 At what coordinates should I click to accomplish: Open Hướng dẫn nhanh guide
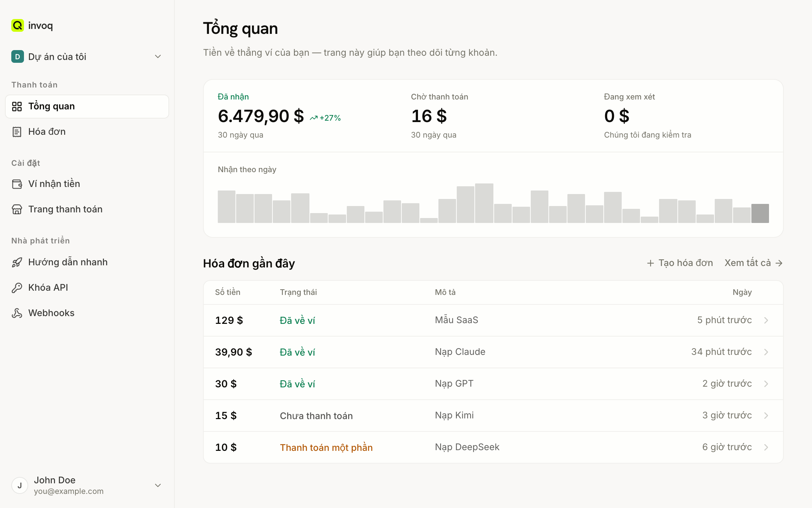(x=87, y=262)
